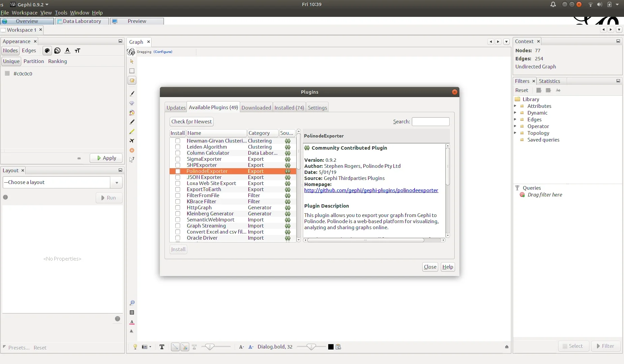This screenshot has height=364, width=624.
Task: Select the drag hand tool
Action: (132, 80)
